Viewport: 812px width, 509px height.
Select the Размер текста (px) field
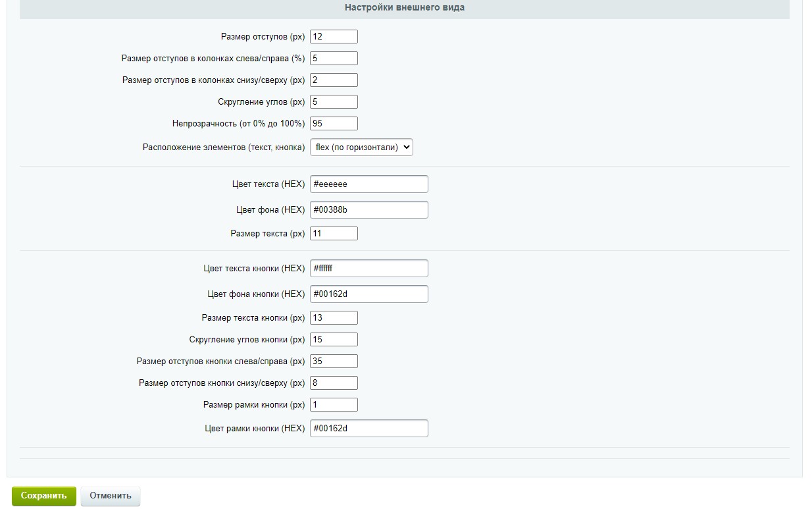point(334,234)
